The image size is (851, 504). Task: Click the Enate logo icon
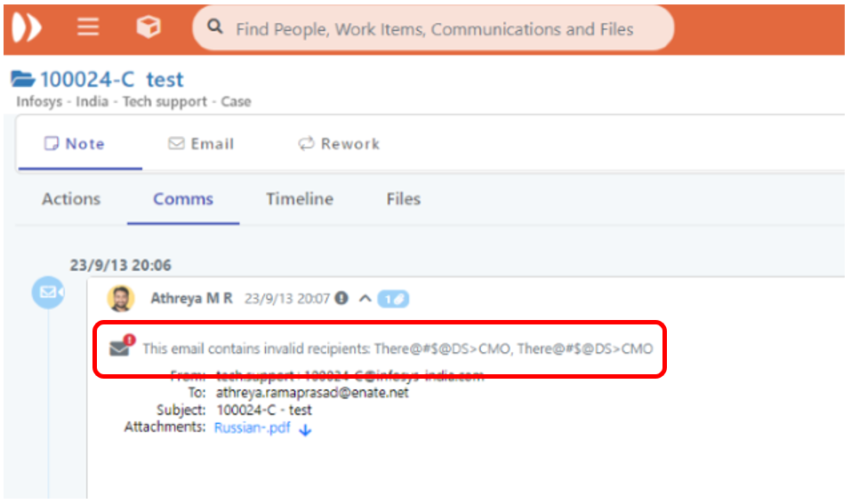25,28
